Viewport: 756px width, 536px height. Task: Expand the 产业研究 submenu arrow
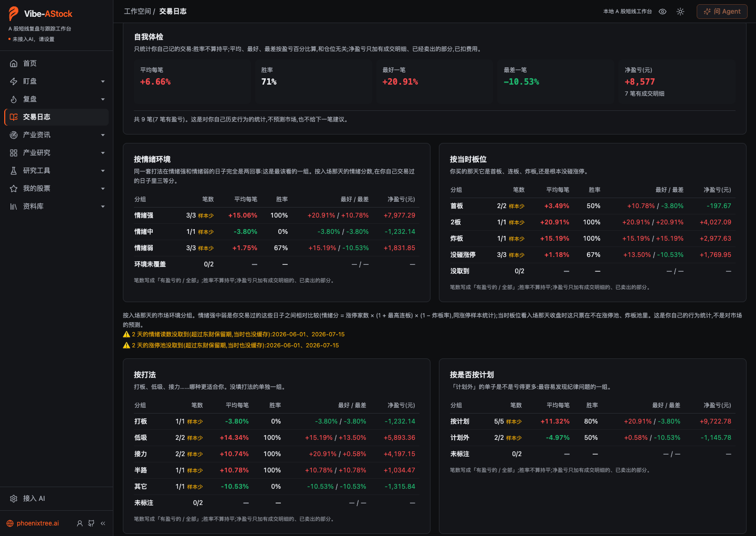103,153
